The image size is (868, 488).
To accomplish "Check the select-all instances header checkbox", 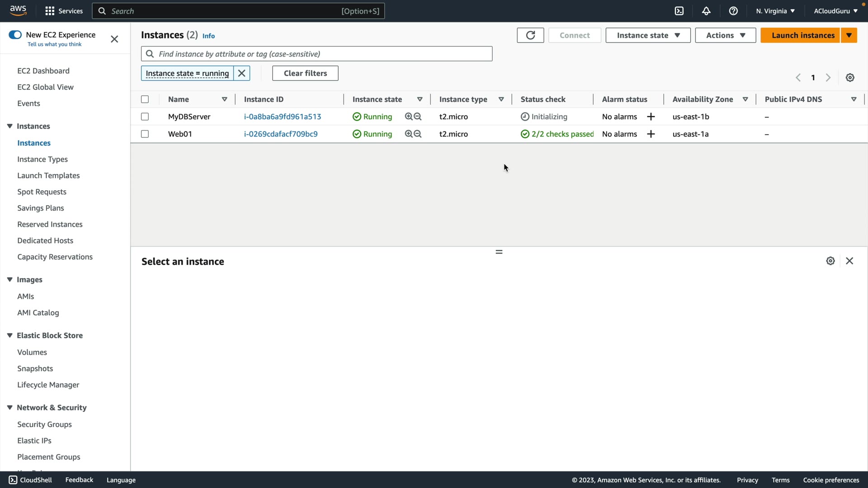I will pyautogui.click(x=145, y=99).
